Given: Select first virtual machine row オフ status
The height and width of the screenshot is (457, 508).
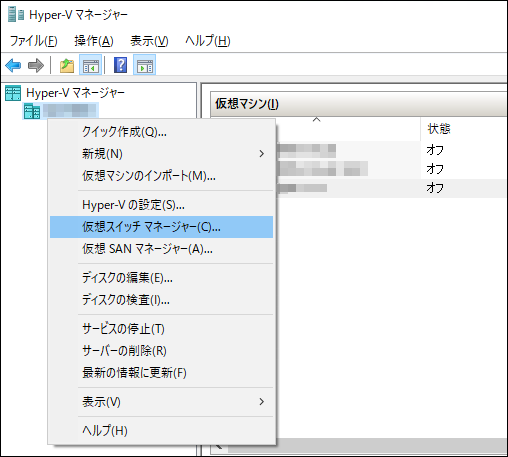Looking at the screenshot, I should coord(435,150).
